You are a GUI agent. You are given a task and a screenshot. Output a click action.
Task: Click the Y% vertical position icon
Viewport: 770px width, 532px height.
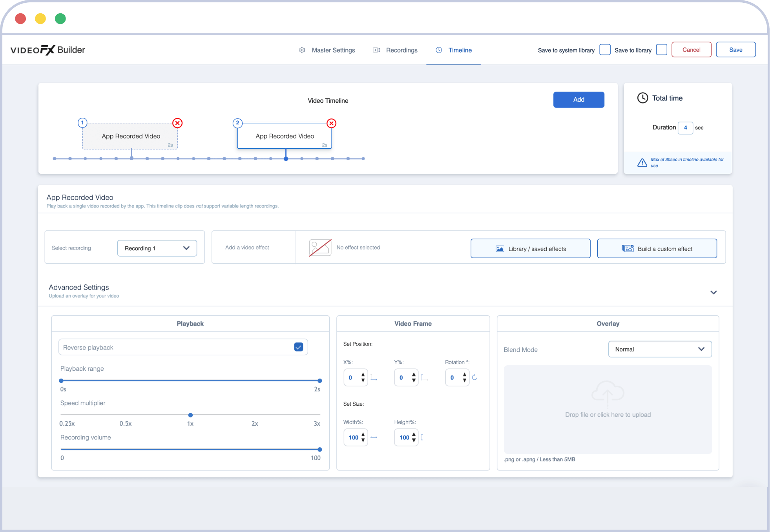point(424,377)
